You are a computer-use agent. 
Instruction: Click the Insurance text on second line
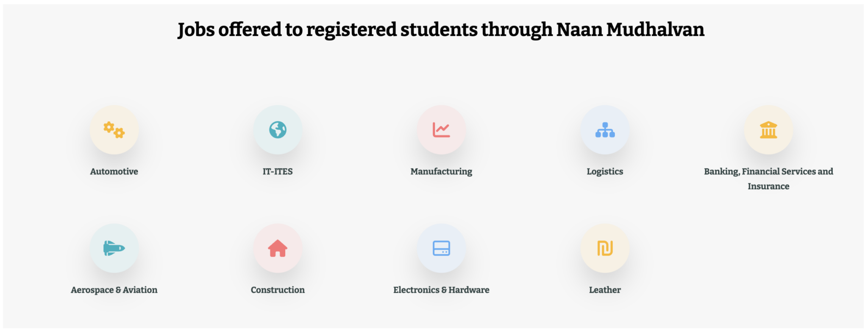coord(768,186)
